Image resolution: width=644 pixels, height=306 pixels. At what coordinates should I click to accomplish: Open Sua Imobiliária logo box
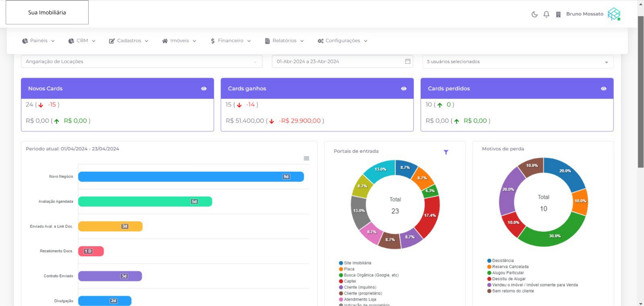coord(47,12)
